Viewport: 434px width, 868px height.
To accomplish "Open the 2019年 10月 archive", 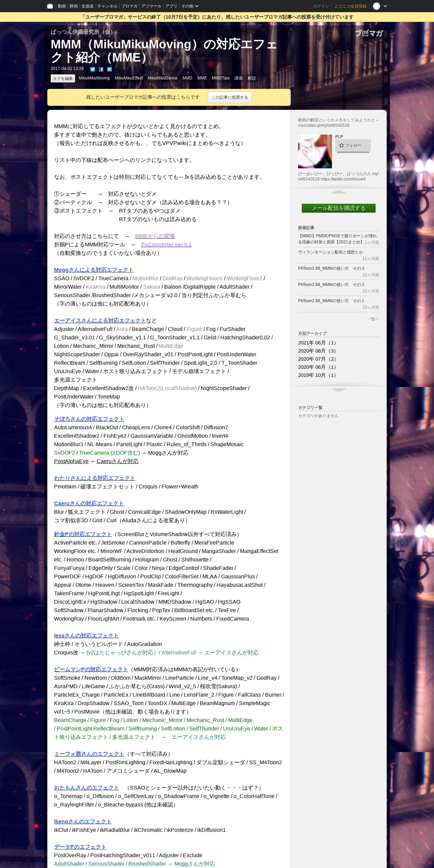I will point(318,375).
